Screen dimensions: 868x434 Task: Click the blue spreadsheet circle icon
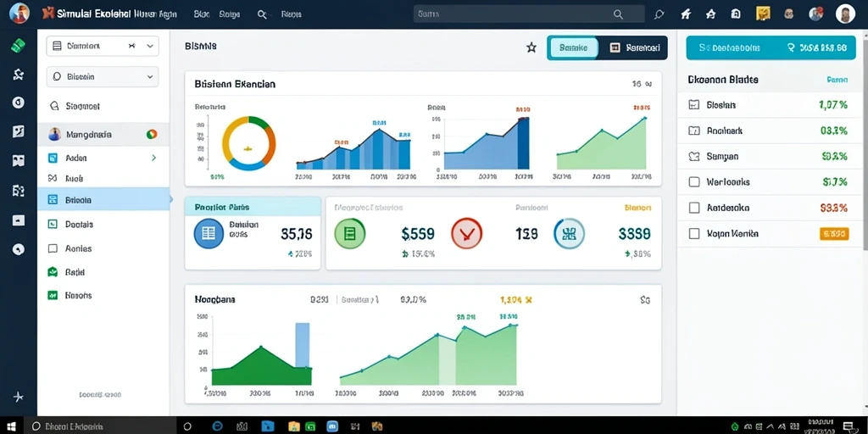click(209, 233)
